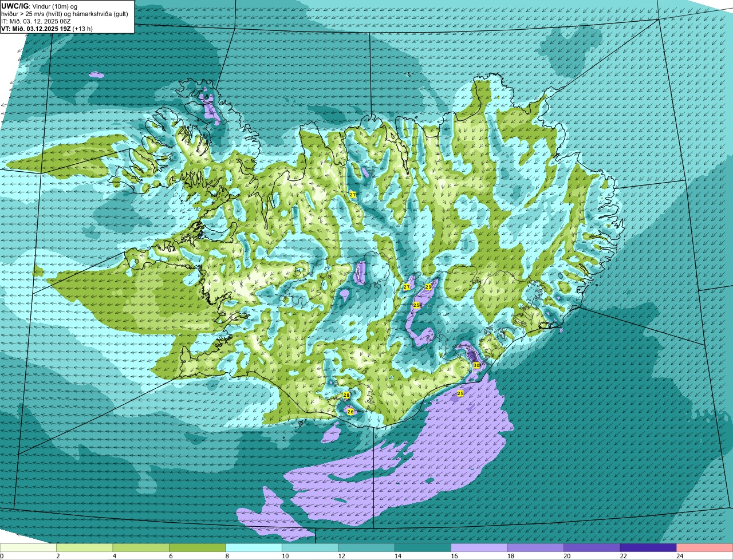733x560 pixels.
Task: Click the dark teal 14–16 m/s swatch
Action: coord(423,547)
